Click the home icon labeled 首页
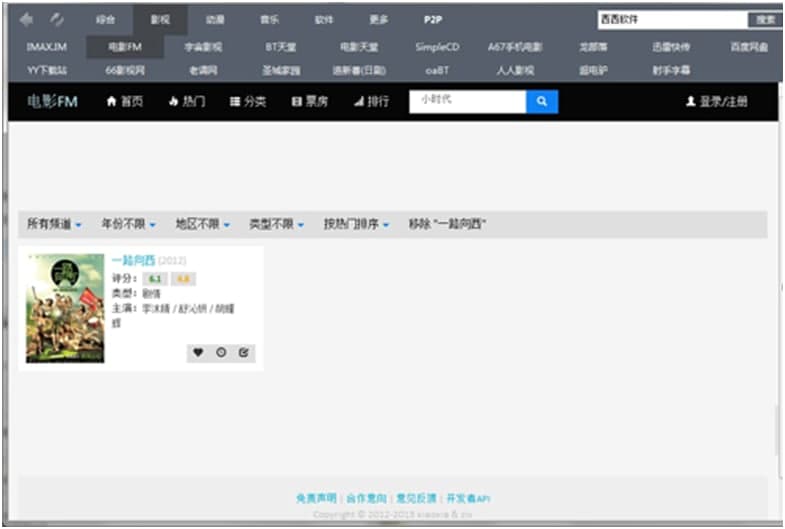 pos(111,102)
